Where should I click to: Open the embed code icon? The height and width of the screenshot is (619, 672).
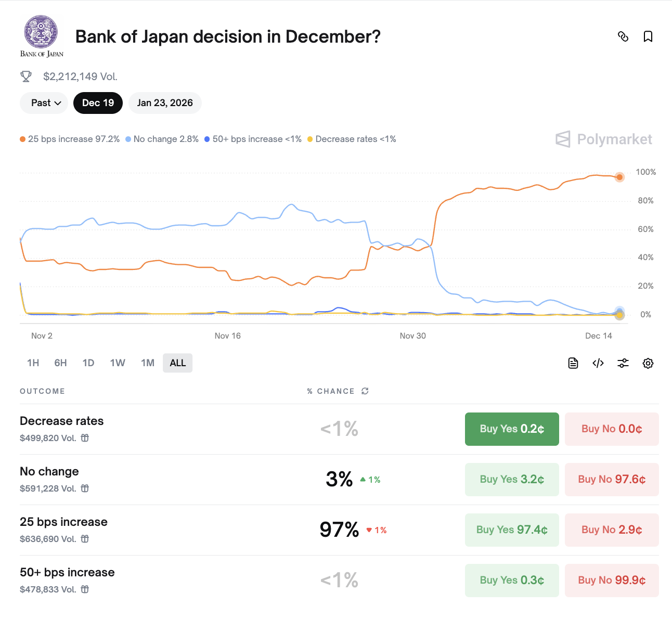pos(598,363)
